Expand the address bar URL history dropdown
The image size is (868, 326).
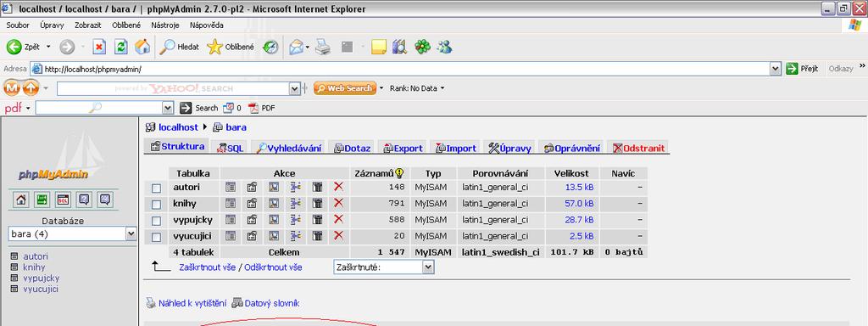776,69
